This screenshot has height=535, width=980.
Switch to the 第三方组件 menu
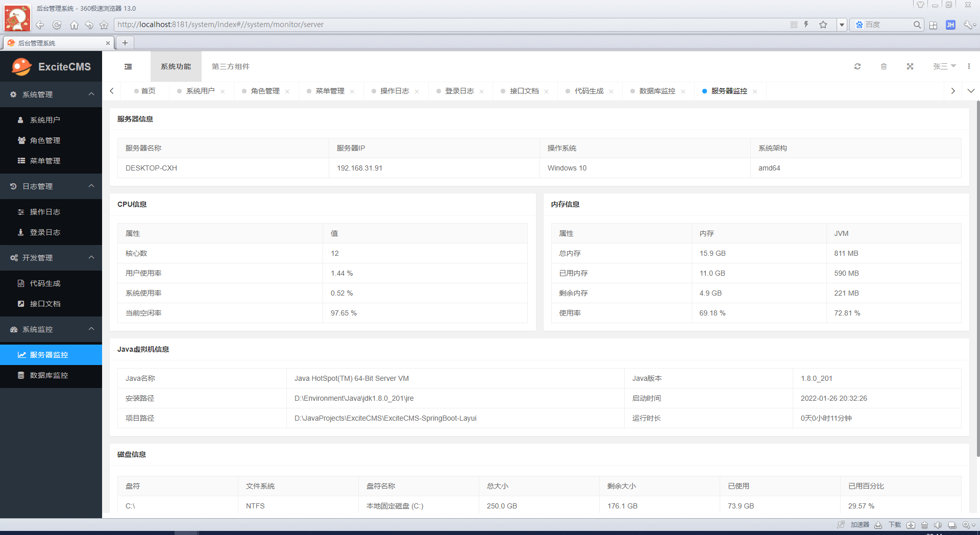pos(230,66)
